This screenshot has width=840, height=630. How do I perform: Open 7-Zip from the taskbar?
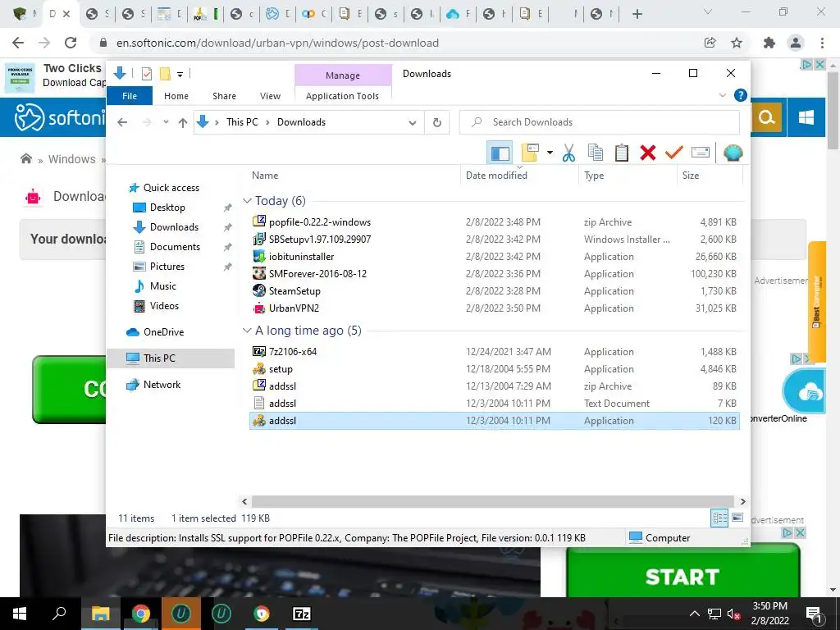coord(302,614)
